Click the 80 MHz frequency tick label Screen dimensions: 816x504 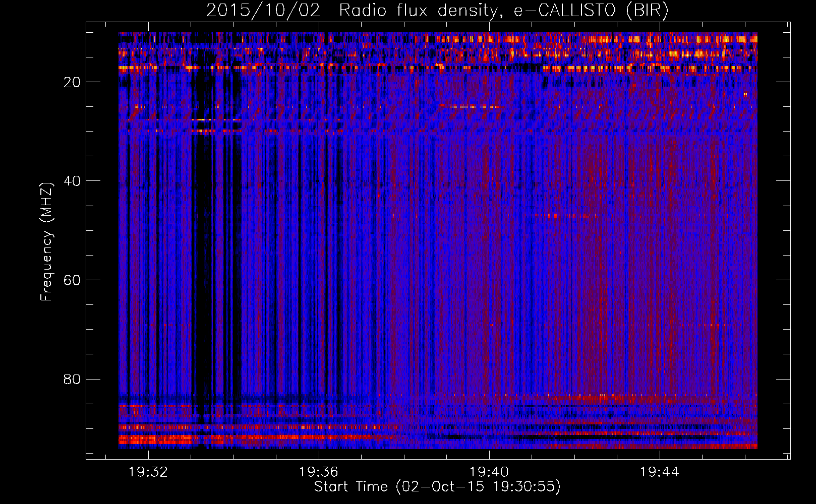click(72, 379)
